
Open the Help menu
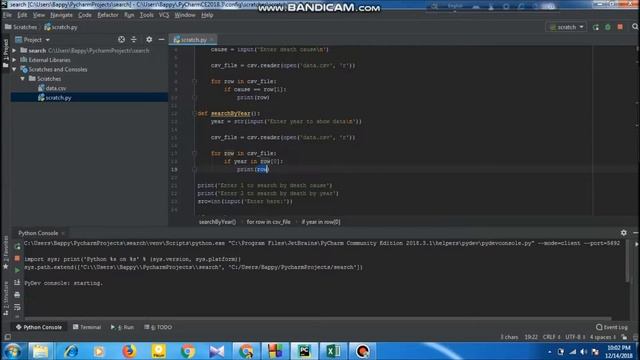tap(207, 15)
